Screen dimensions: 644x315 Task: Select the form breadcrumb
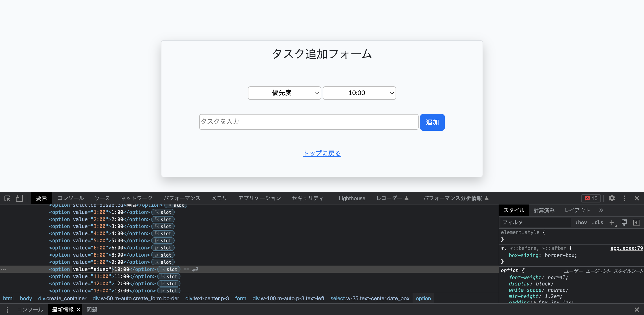241,298
